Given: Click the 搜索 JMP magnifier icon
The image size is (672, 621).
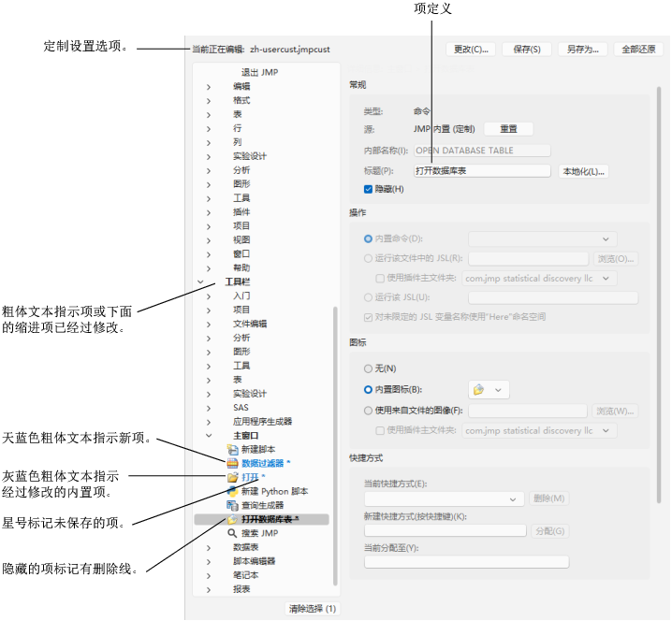Looking at the screenshot, I should pos(232,534).
